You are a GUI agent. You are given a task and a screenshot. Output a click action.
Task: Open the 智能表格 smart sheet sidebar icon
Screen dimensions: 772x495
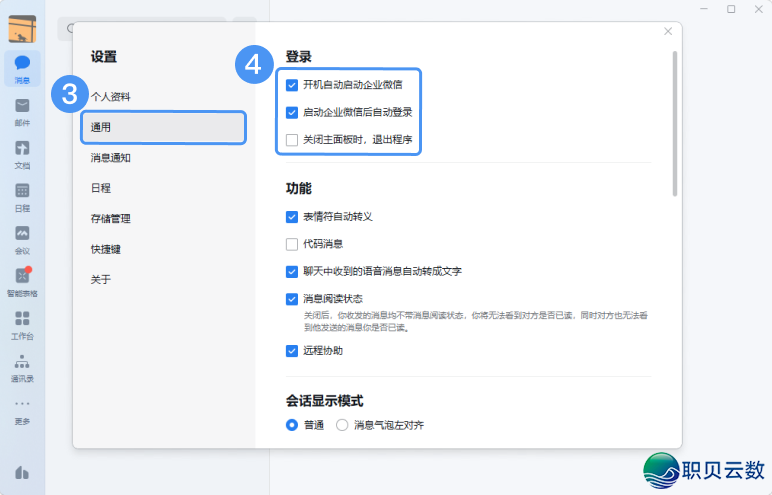22,282
